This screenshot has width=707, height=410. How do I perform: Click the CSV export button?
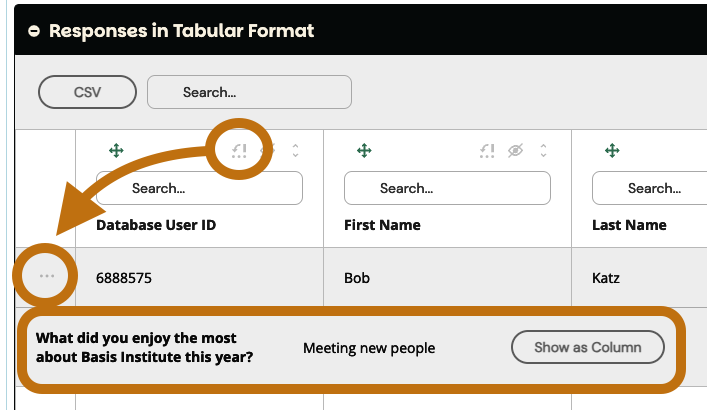[87, 92]
